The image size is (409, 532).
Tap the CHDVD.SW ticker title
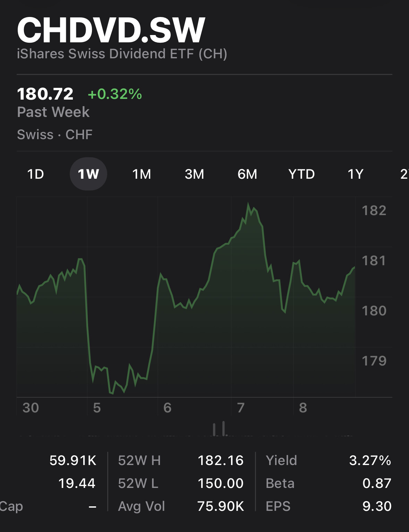pyautogui.click(x=111, y=30)
